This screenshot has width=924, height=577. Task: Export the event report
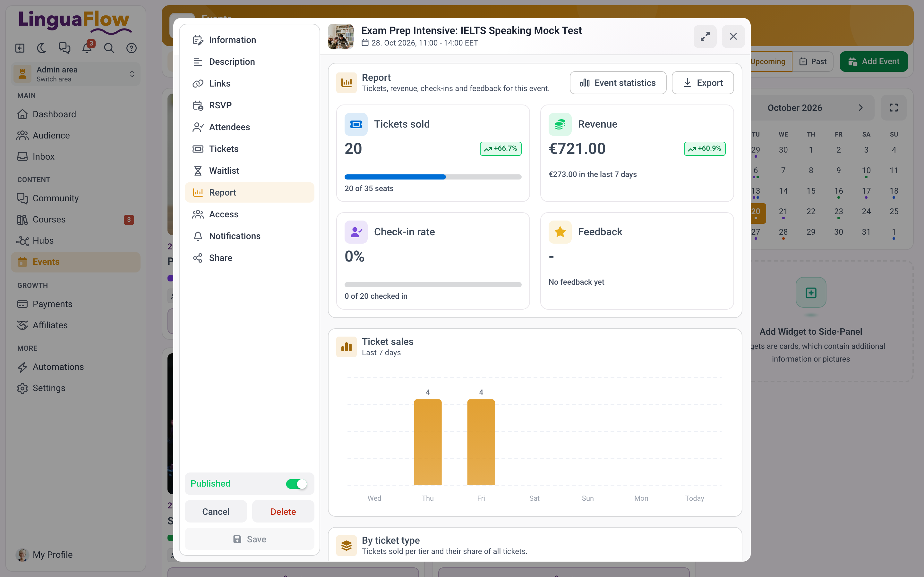703,83
